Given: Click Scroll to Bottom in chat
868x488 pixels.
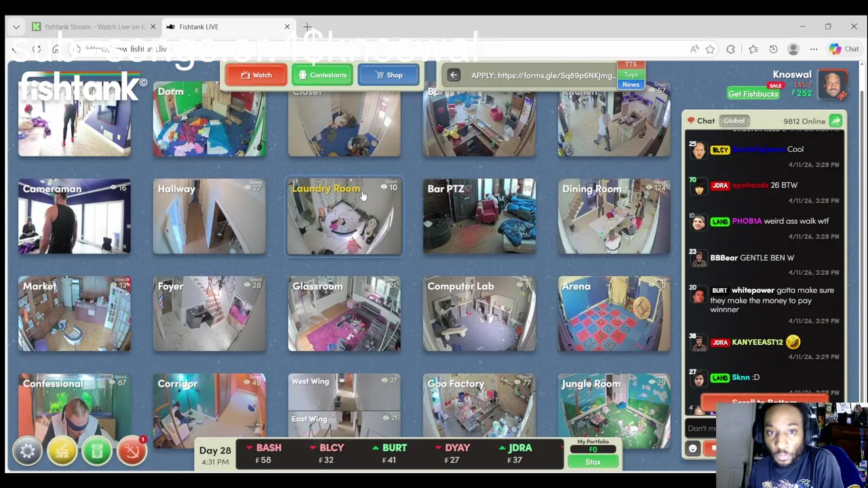Looking at the screenshot, I should [764, 402].
